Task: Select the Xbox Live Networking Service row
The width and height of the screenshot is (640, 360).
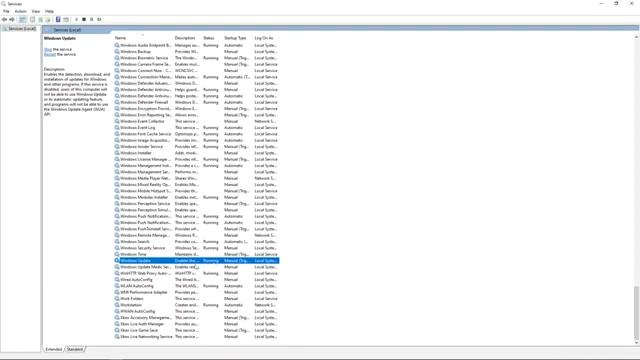Action: (x=197, y=337)
